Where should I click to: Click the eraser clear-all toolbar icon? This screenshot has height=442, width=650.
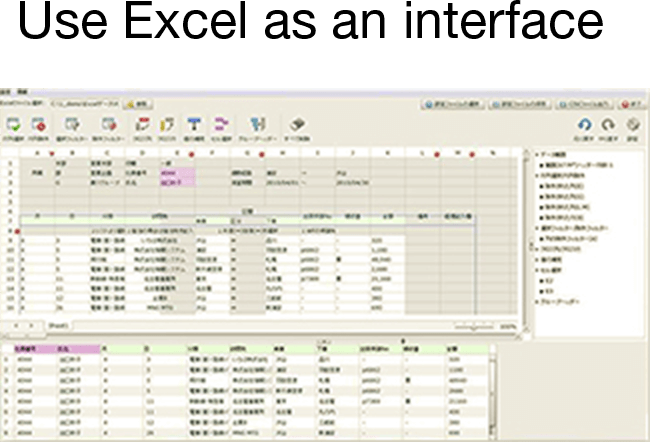pyautogui.click(x=297, y=124)
